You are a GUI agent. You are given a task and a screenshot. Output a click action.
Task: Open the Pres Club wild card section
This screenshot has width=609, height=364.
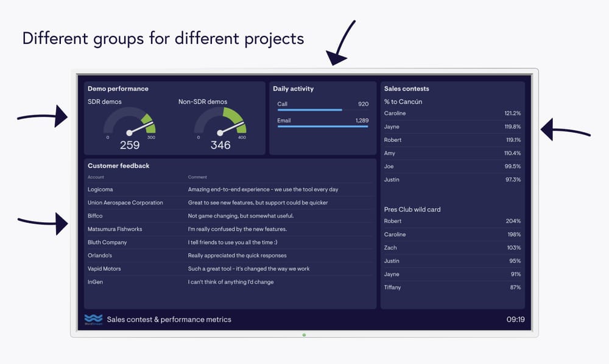[412, 209]
